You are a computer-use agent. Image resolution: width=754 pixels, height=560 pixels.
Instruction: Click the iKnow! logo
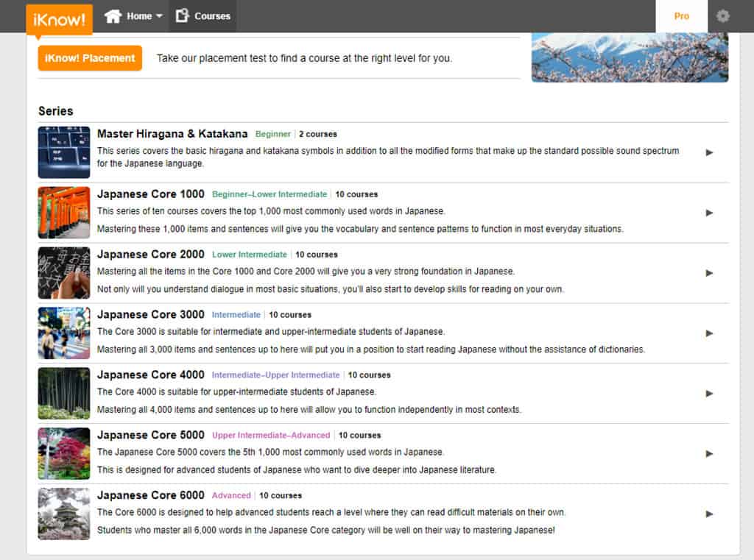(x=58, y=16)
